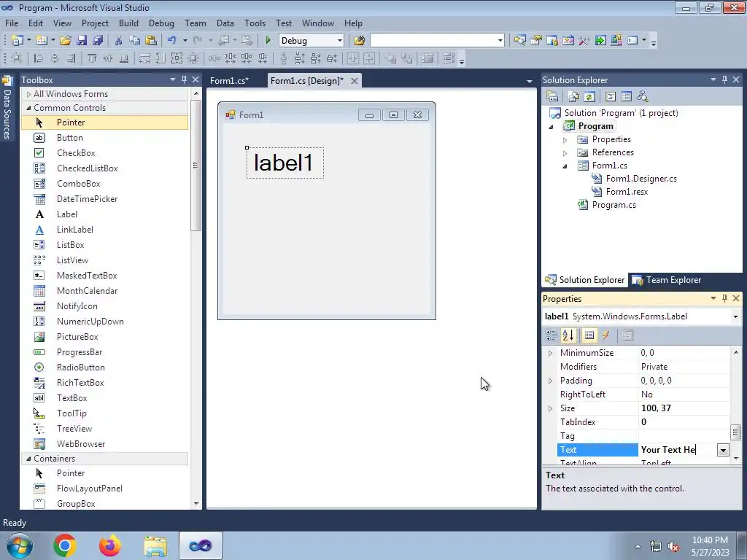Close the Form1.cs [Design] tab
Image resolution: width=747 pixels, height=560 pixels.
pyautogui.click(x=354, y=81)
